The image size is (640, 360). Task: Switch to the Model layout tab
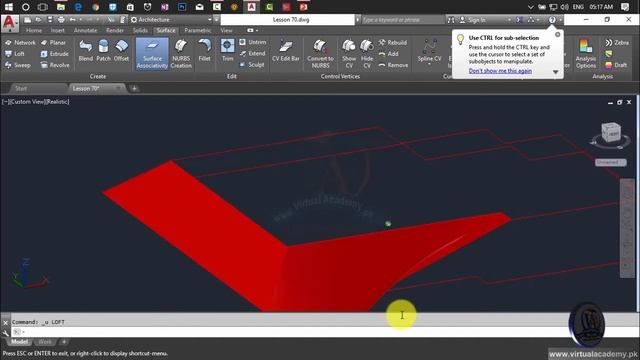[19, 342]
